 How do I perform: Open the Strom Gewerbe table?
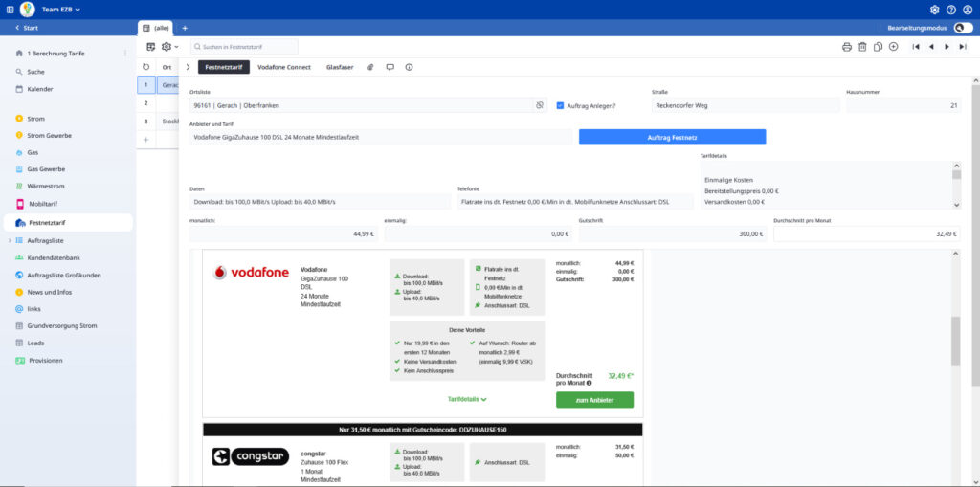[x=50, y=136]
